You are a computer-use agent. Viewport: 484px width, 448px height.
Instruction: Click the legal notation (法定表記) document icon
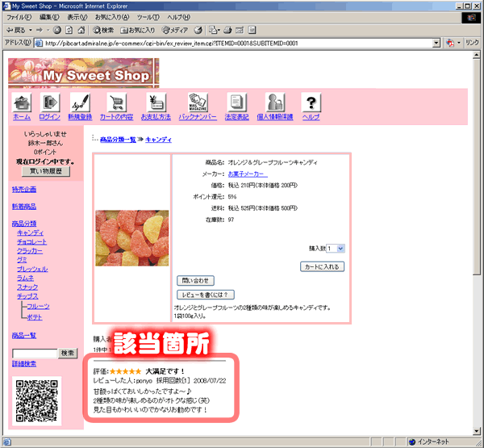click(x=236, y=103)
